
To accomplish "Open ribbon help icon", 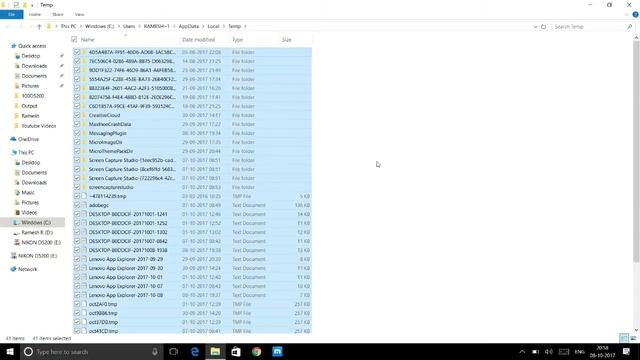I will (x=635, y=15).
